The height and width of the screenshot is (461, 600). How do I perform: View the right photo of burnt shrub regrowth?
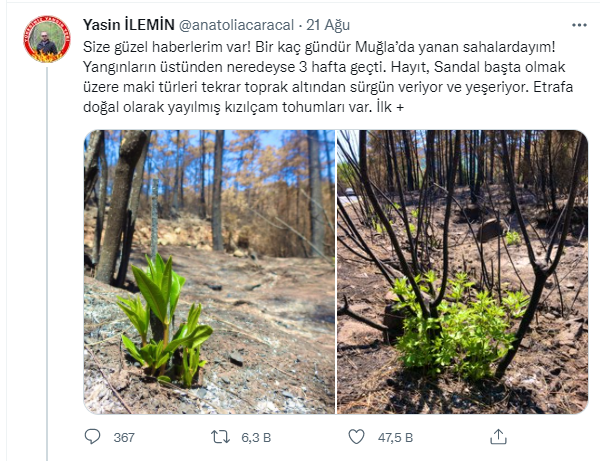point(462,272)
